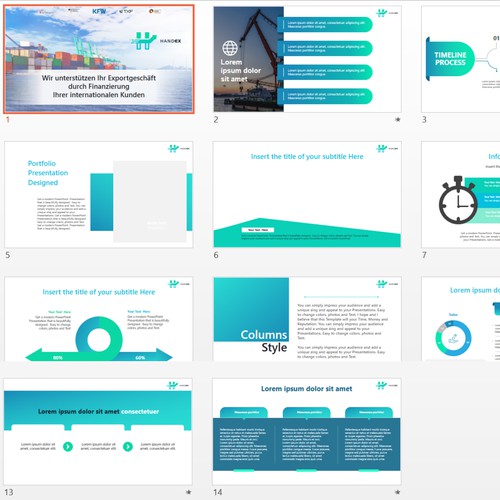This screenshot has width=500, height=500.
Task: Click the transition star icon under slide 2
Action: (397, 119)
